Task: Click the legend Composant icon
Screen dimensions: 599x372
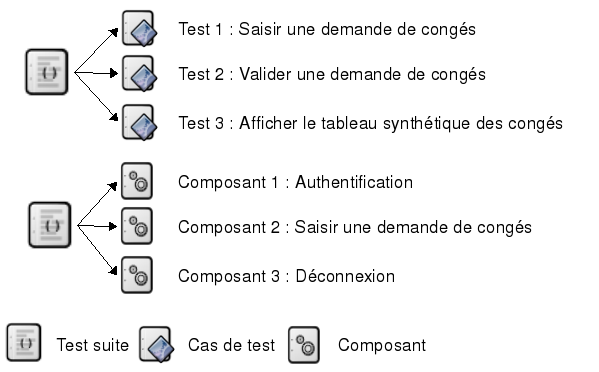Action: point(304,345)
